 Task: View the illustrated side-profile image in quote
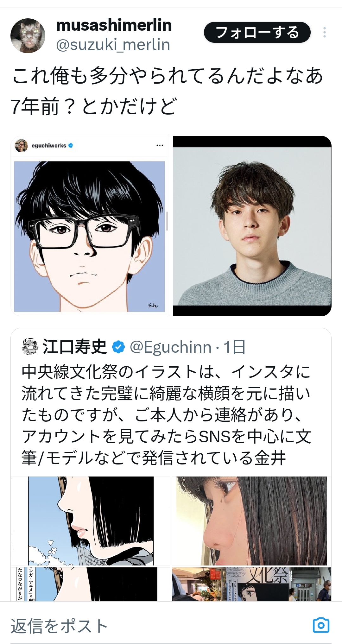pos(90,521)
